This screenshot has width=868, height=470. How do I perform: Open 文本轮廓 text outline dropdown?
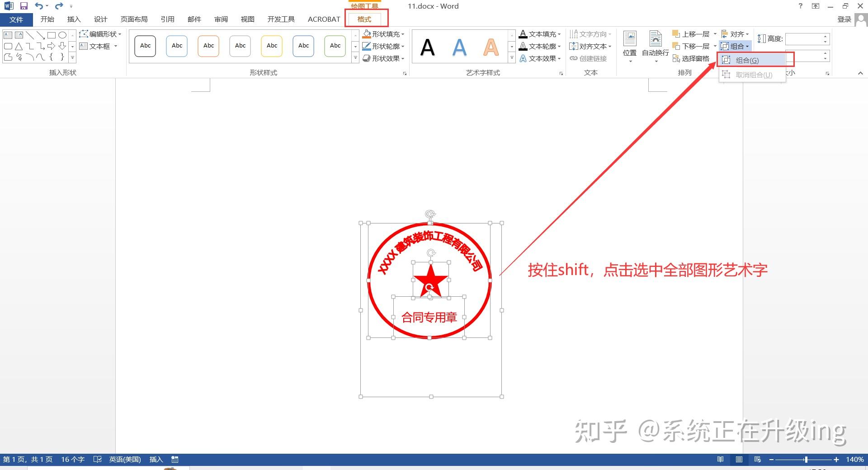point(540,46)
